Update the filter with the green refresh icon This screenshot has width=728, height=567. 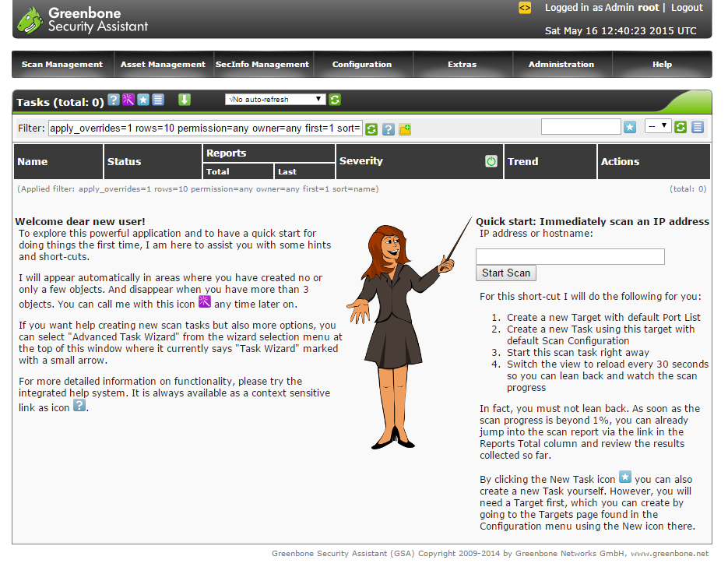point(371,129)
